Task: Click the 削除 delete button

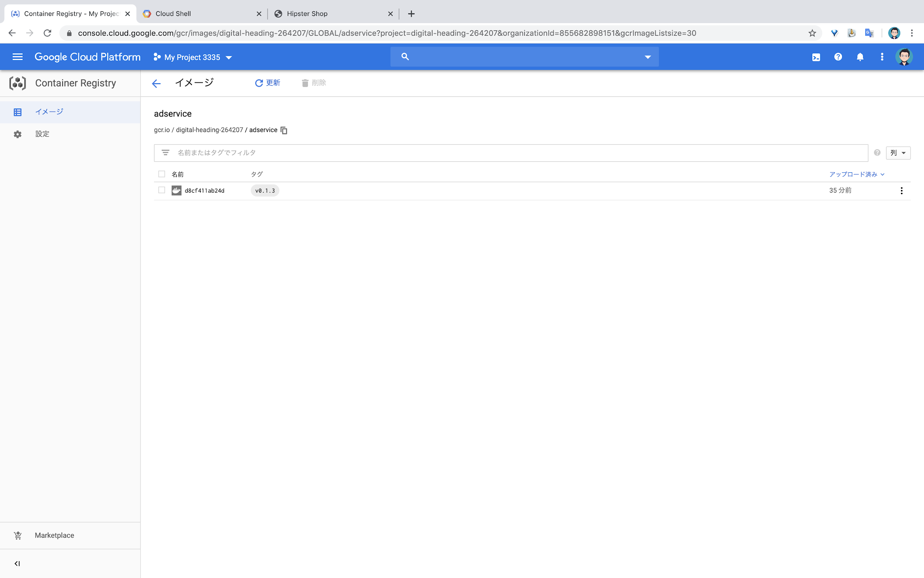Action: pyautogui.click(x=312, y=82)
